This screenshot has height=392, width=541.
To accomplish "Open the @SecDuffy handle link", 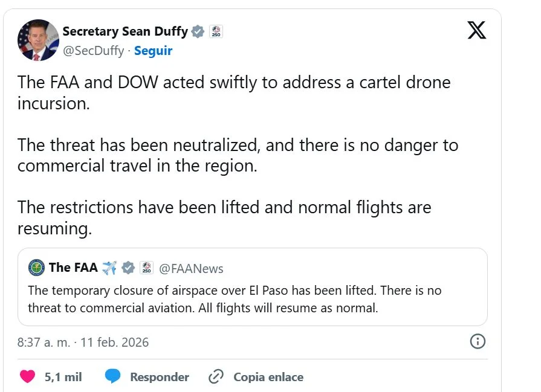I will click(93, 51).
